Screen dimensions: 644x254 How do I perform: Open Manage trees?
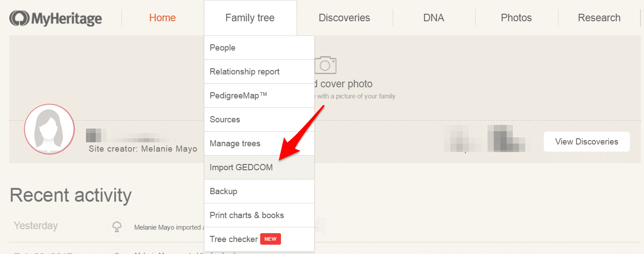pos(259,144)
